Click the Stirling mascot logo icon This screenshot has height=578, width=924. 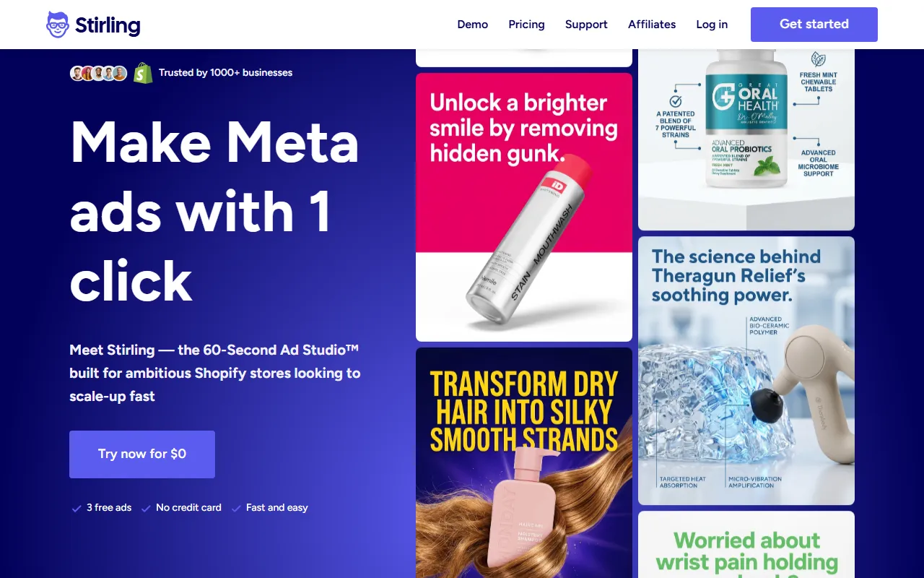click(58, 25)
